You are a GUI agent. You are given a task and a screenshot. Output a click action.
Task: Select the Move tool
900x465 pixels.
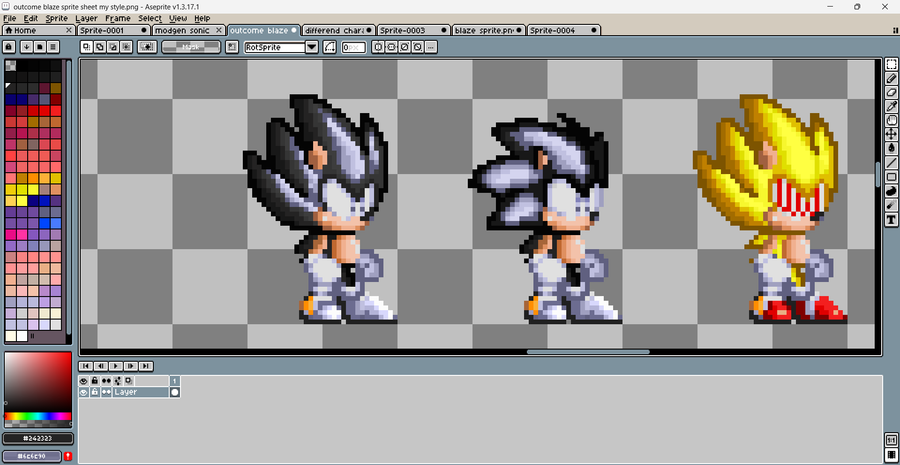[891, 134]
